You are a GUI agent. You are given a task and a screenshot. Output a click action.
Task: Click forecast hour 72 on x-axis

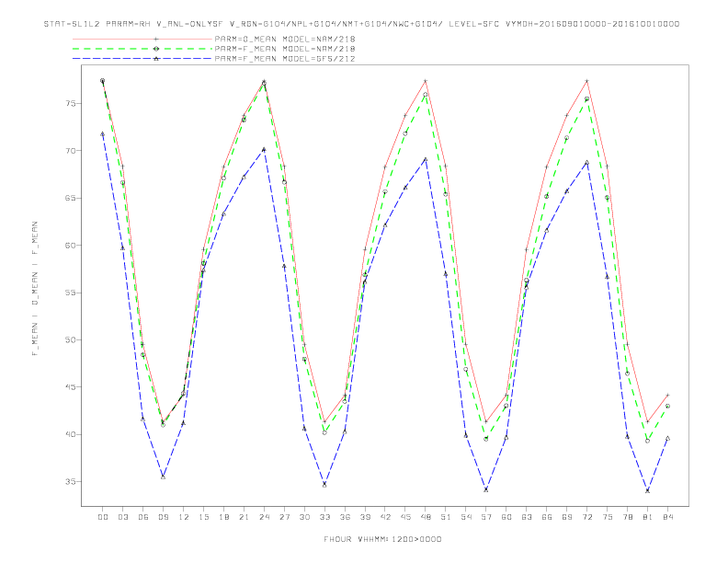pos(587,517)
